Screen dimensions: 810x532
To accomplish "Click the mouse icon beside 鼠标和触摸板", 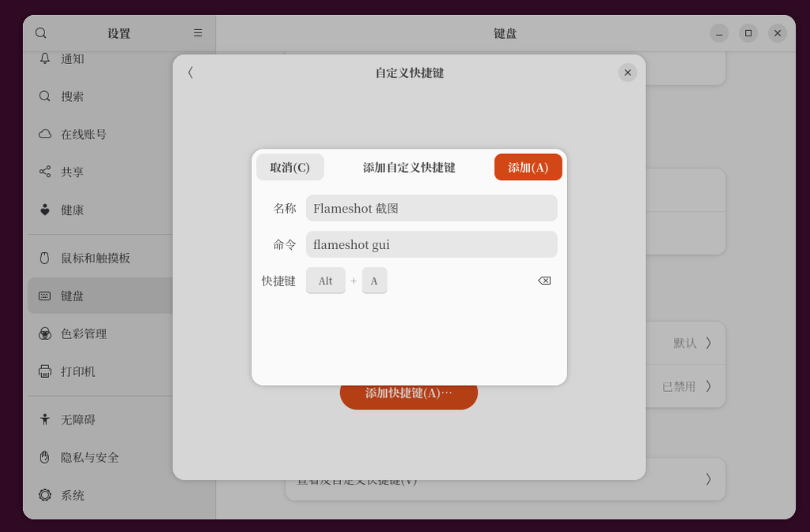I will (x=45, y=258).
